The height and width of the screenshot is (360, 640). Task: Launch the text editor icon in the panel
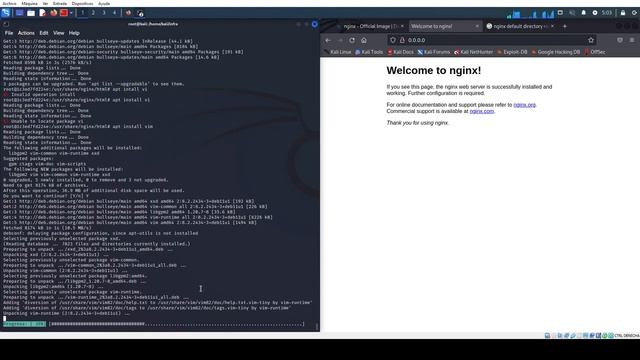42,13
